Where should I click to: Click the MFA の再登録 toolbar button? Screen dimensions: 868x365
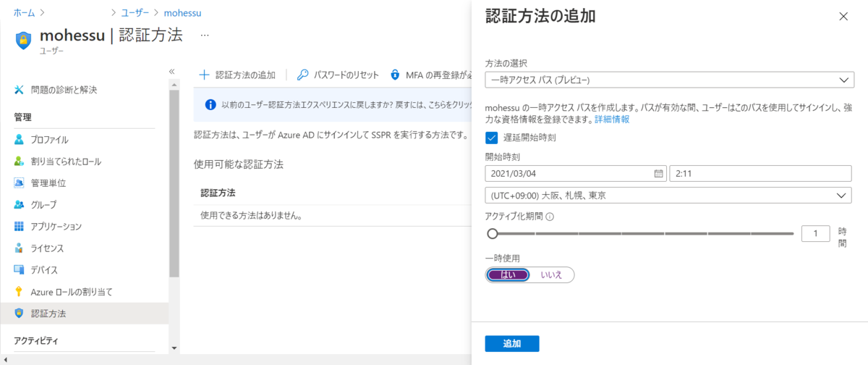(x=430, y=75)
